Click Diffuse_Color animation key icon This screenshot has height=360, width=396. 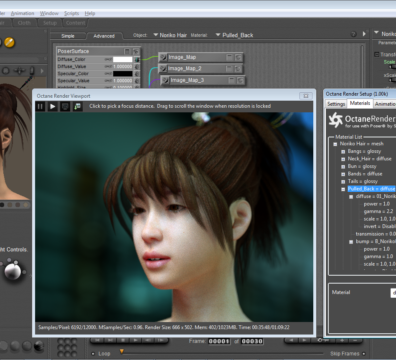pos(108,59)
